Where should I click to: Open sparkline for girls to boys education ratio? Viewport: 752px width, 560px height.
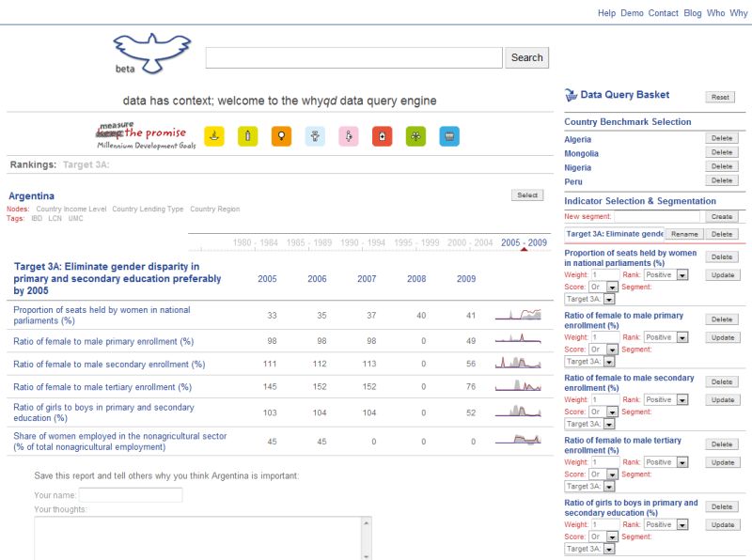518,411
